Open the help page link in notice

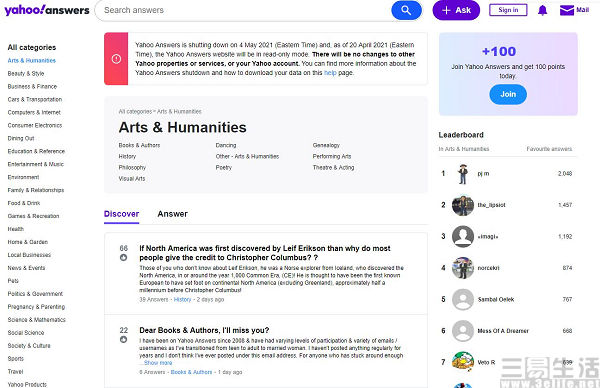point(330,73)
